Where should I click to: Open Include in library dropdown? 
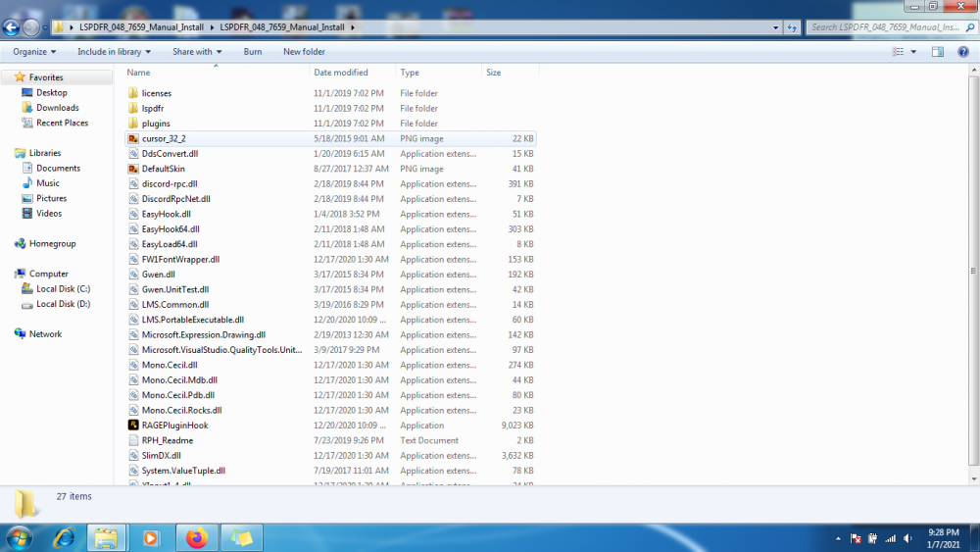tap(114, 52)
